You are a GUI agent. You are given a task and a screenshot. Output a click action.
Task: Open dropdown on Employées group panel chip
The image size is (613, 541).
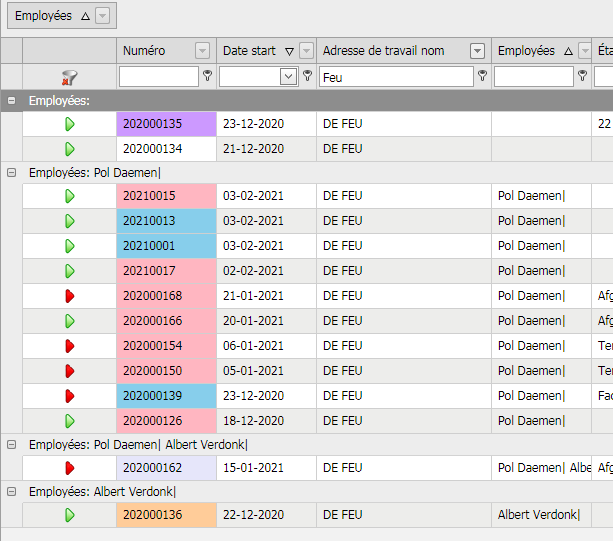(x=102, y=16)
